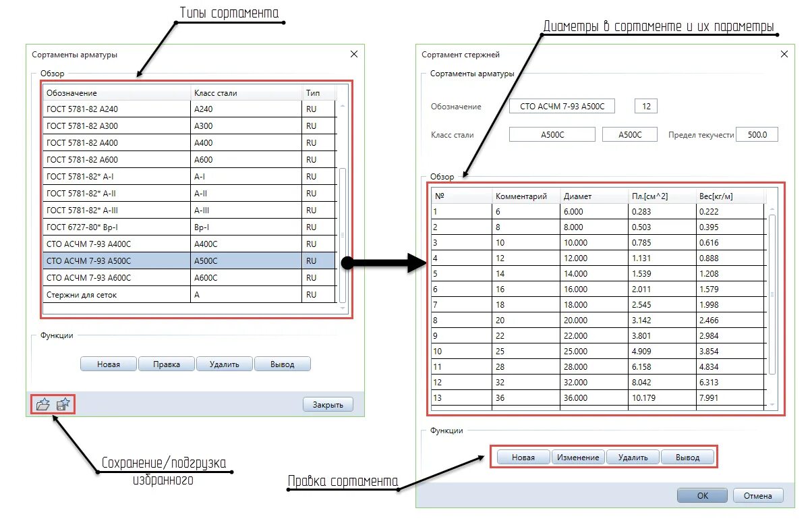Select row ГОСТ 5781-82 A600
Viewport: 812px width, 525px height.
(190, 159)
